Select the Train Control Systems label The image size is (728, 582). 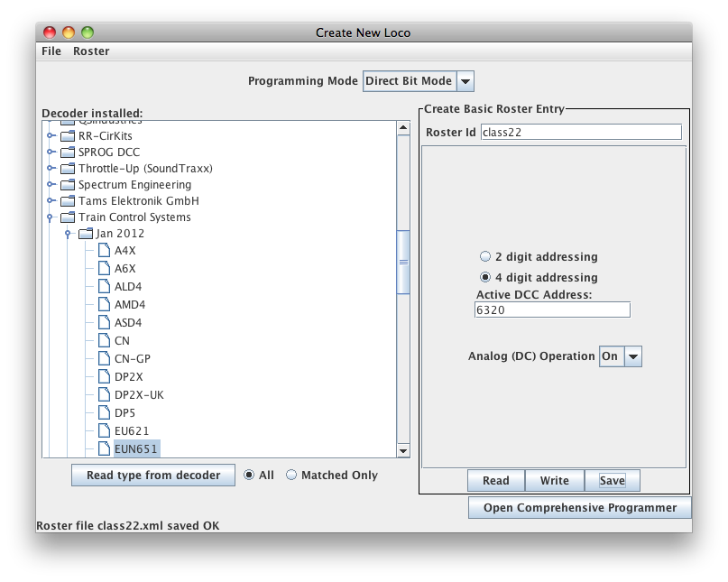[134, 217]
